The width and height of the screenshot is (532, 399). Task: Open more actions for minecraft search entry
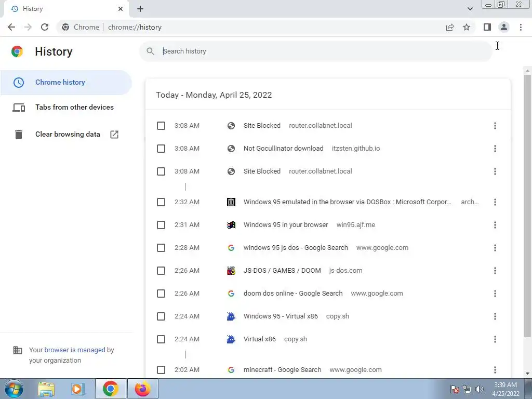tap(495, 370)
